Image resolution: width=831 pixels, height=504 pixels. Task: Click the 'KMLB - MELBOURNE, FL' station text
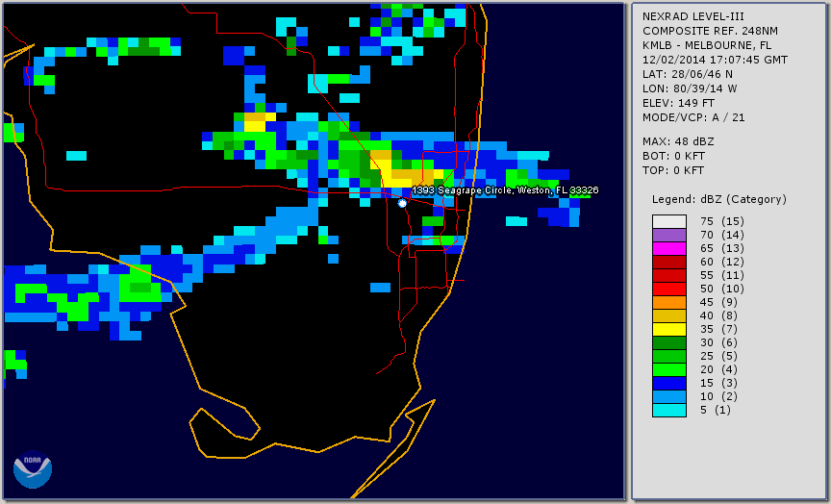click(x=707, y=45)
